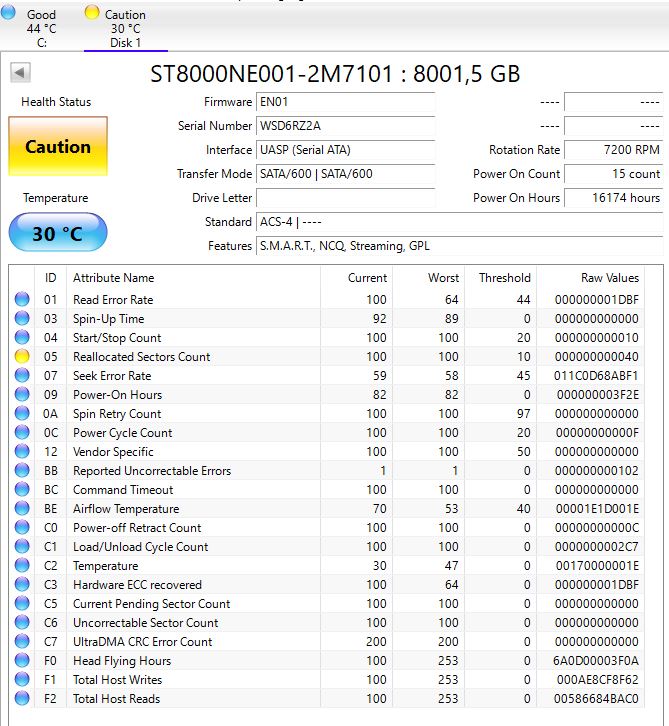Click the Reported Uncorrectable Errors status icon
Viewport: 669px width, 726px height.
[x=22, y=470]
